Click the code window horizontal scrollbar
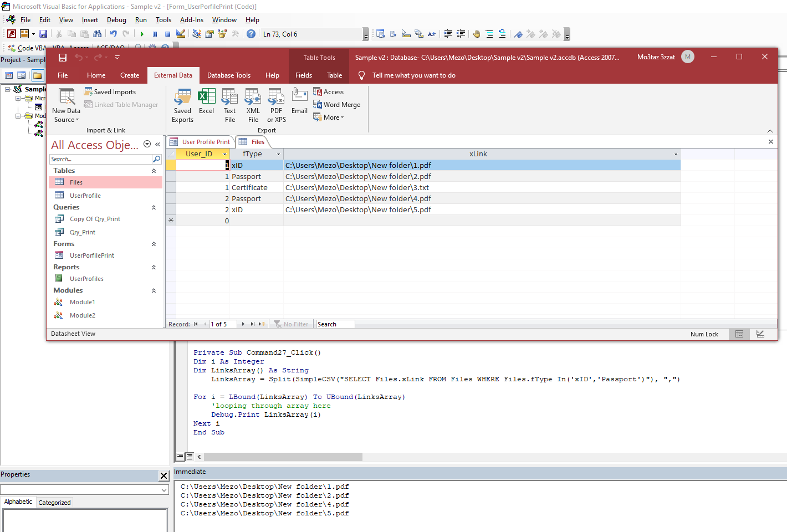The image size is (787, 532). pyautogui.click(x=283, y=457)
